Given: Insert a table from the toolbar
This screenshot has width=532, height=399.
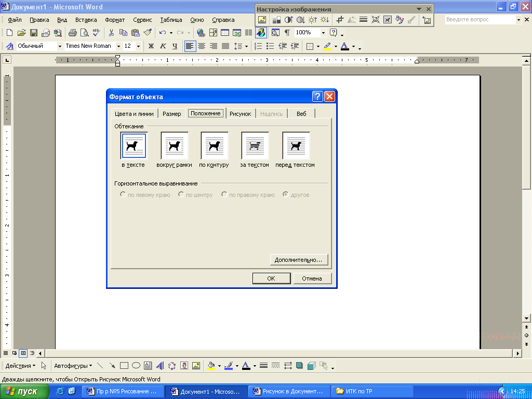Looking at the screenshot, I should pos(225,33).
